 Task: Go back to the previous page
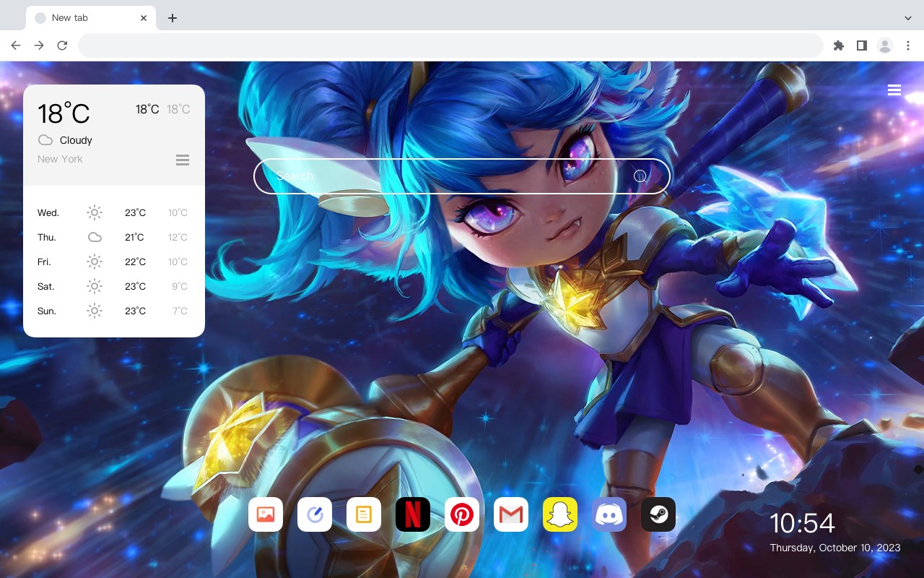tap(16, 46)
